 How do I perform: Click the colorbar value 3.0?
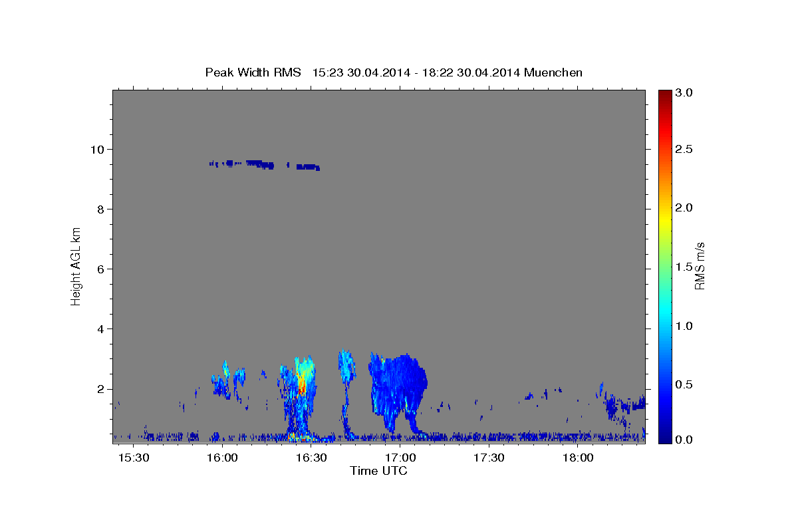click(684, 93)
